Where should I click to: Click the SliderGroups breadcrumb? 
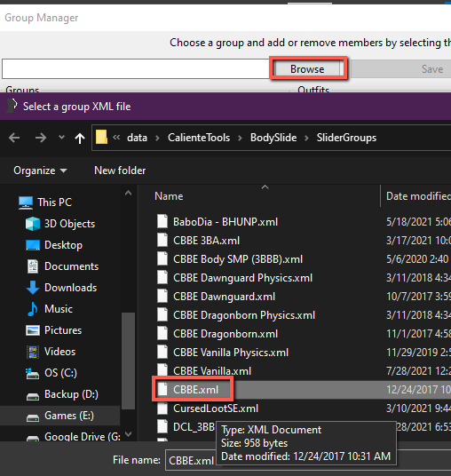coord(346,138)
